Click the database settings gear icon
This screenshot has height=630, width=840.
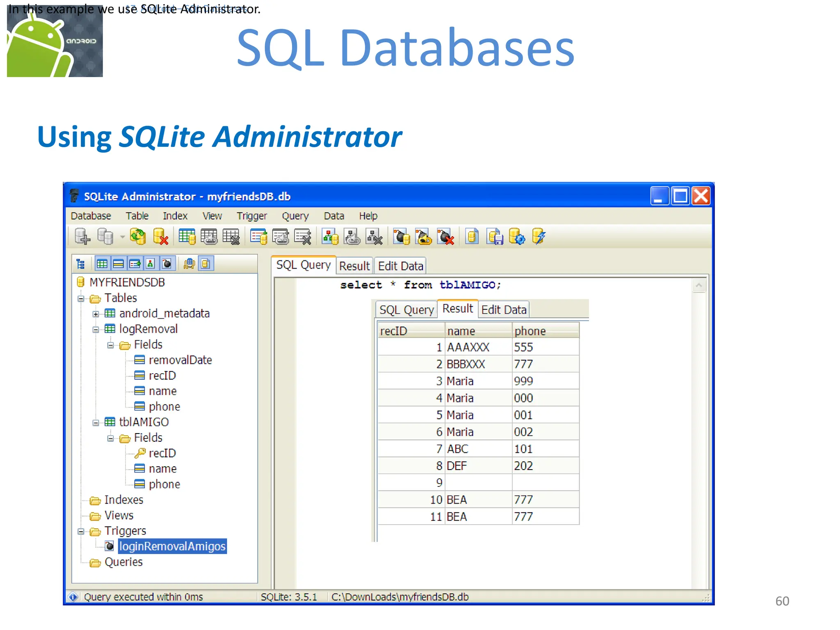pyautogui.click(x=517, y=237)
